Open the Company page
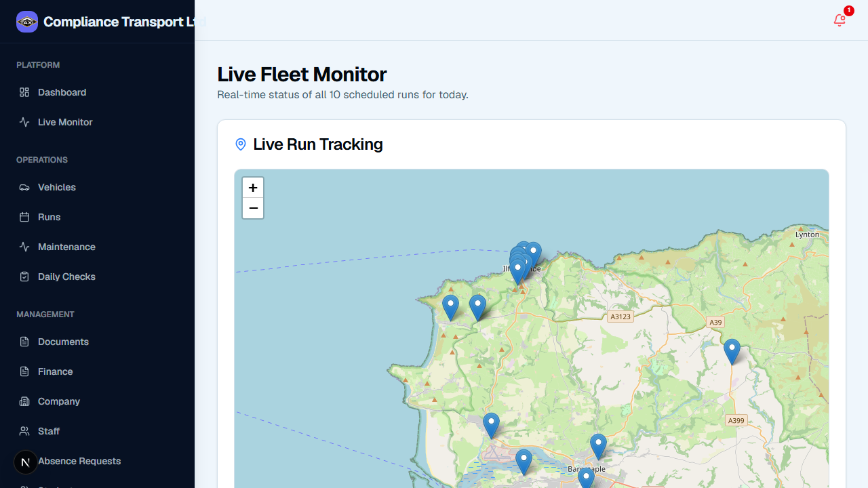The height and width of the screenshot is (488, 868). pos(97,401)
